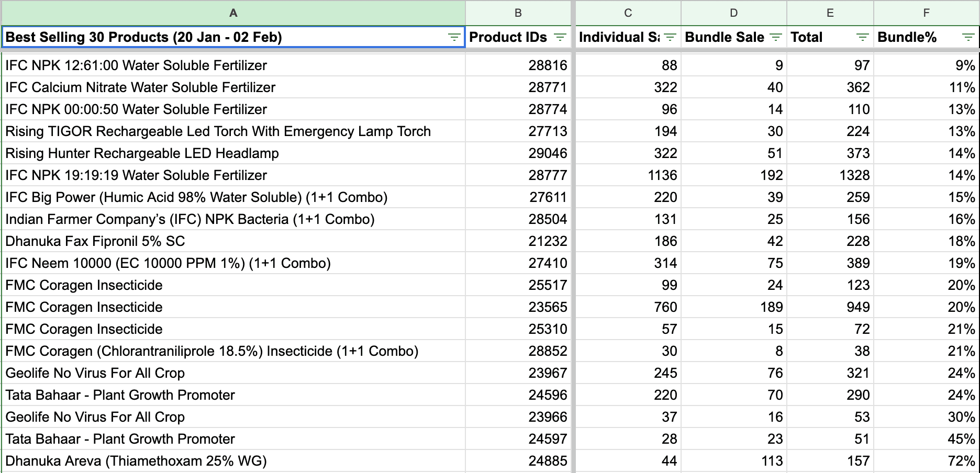
Task: Open filter for Best Selling 30 Products column
Action: tap(454, 37)
